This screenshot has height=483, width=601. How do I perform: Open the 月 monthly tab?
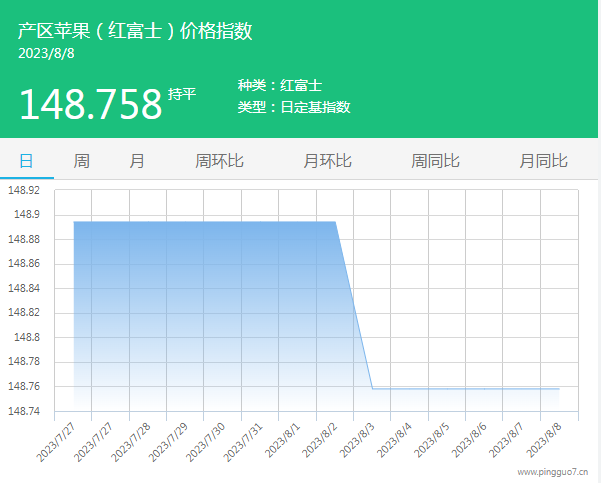click(x=137, y=161)
